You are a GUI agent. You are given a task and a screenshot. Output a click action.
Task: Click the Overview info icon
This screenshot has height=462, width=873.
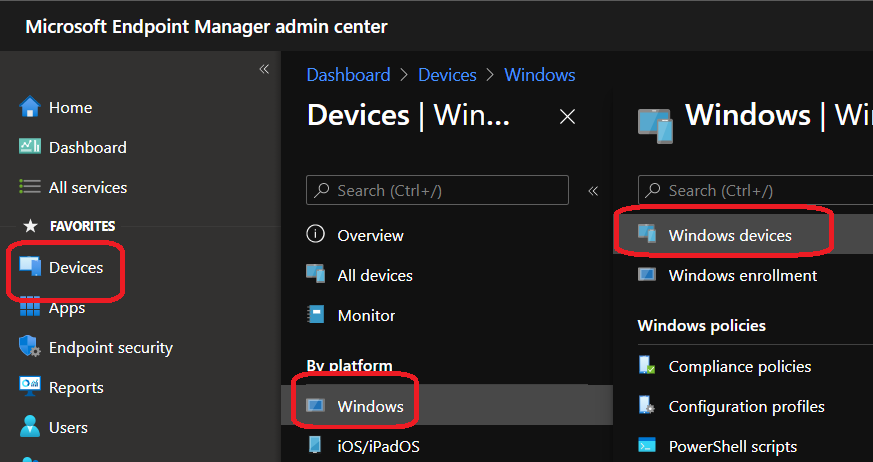pyautogui.click(x=316, y=235)
